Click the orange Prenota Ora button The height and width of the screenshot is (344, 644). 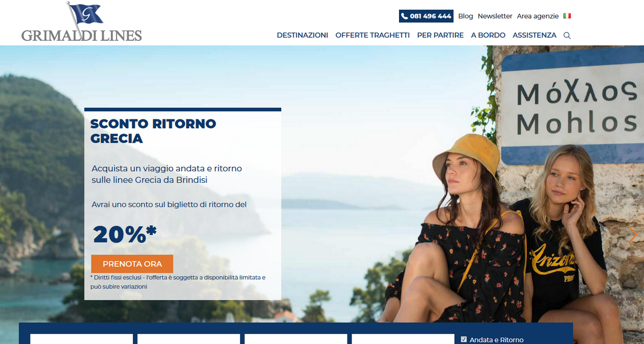pos(132,264)
